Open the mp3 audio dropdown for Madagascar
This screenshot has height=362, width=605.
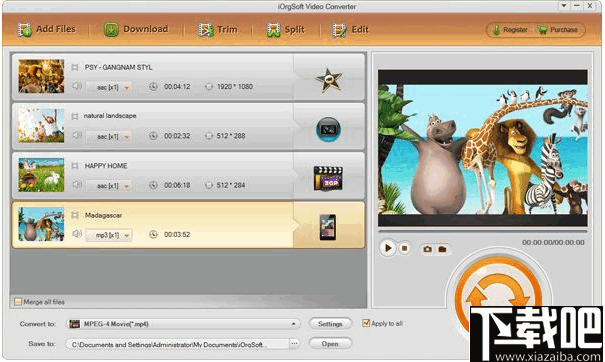coord(109,235)
